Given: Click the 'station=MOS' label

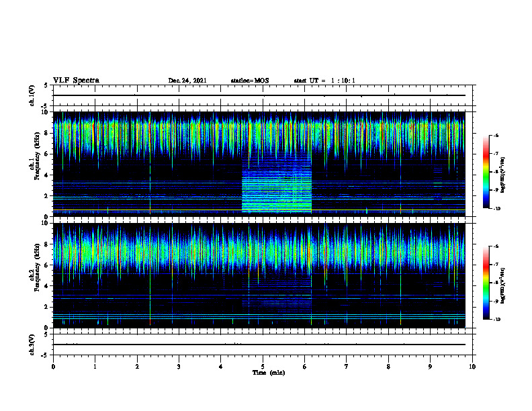Looking at the screenshot, I should click(x=250, y=81).
